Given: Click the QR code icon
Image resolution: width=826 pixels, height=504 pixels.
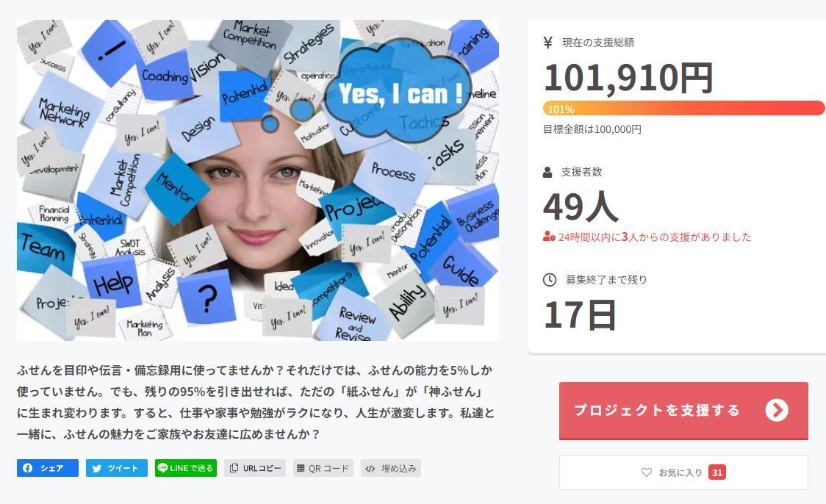Looking at the screenshot, I should [x=301, y=468].
